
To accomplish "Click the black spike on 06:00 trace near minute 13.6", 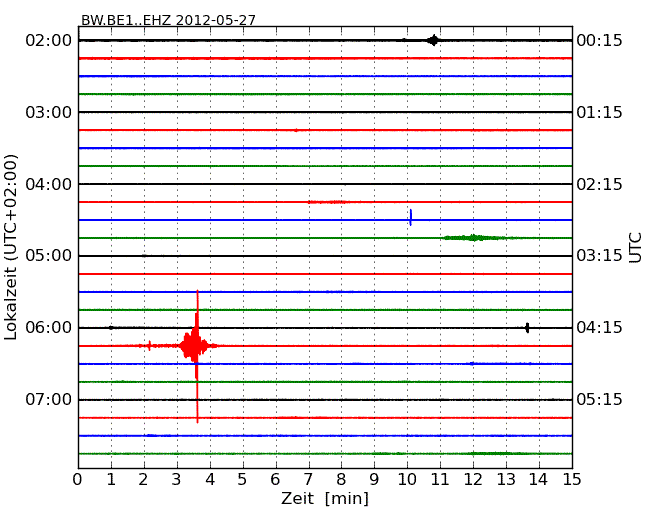I will [x=527, y=328].
